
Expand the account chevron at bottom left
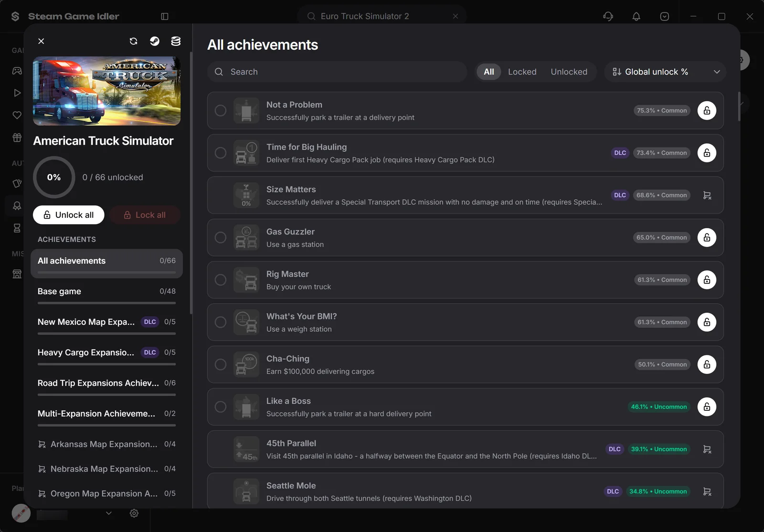coord(109,513)
